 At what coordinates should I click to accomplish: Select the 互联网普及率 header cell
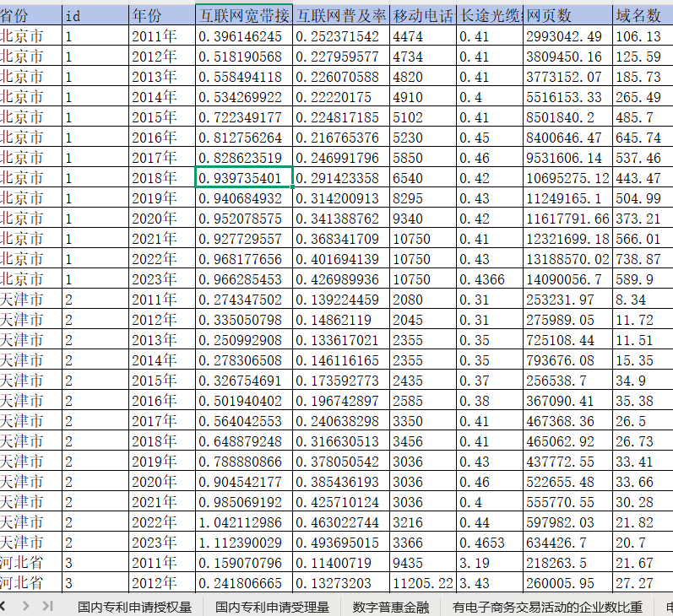[x=341, y=15]
